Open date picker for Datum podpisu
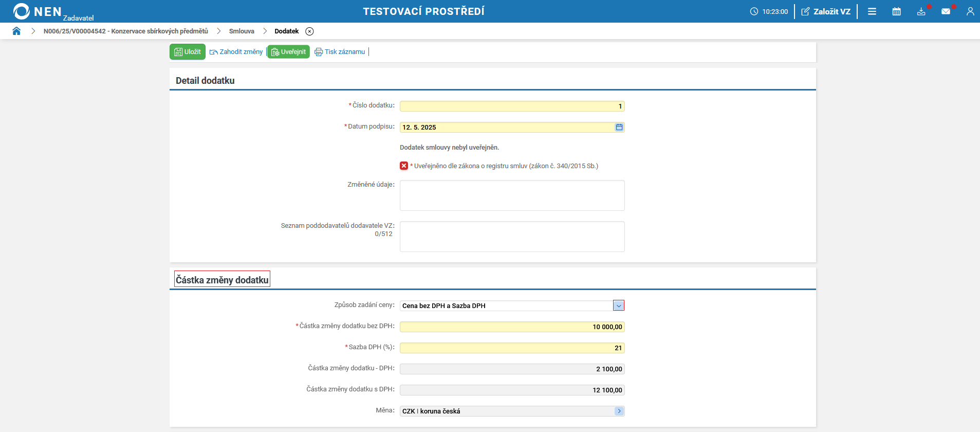Image resolution: width=980 pixels, height=432 pixels. (x=619, y=127)
